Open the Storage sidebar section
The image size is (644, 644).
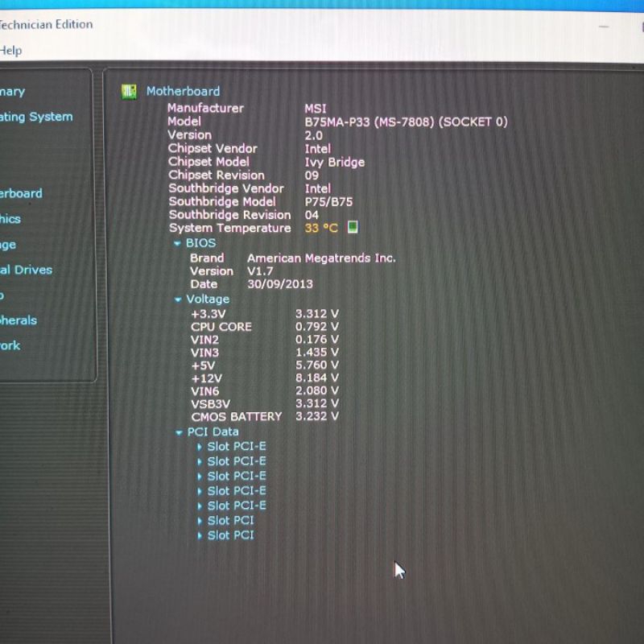pyautogui.click(x=8, y=245)
